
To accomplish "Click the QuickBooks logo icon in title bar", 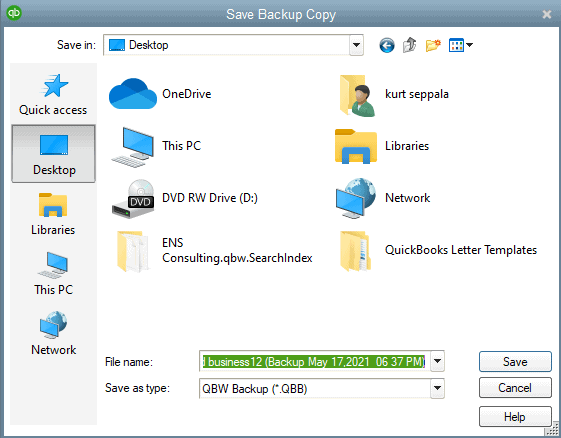I will 14,13.
